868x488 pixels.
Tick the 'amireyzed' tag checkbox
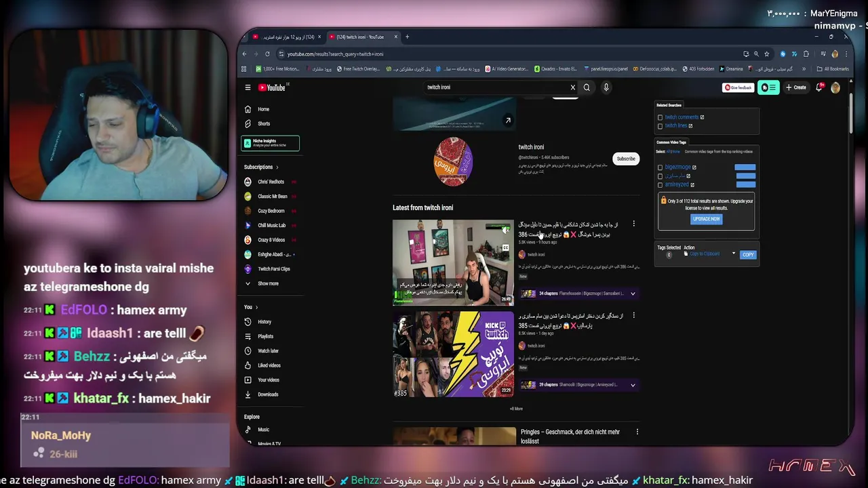tap(660, 185)
